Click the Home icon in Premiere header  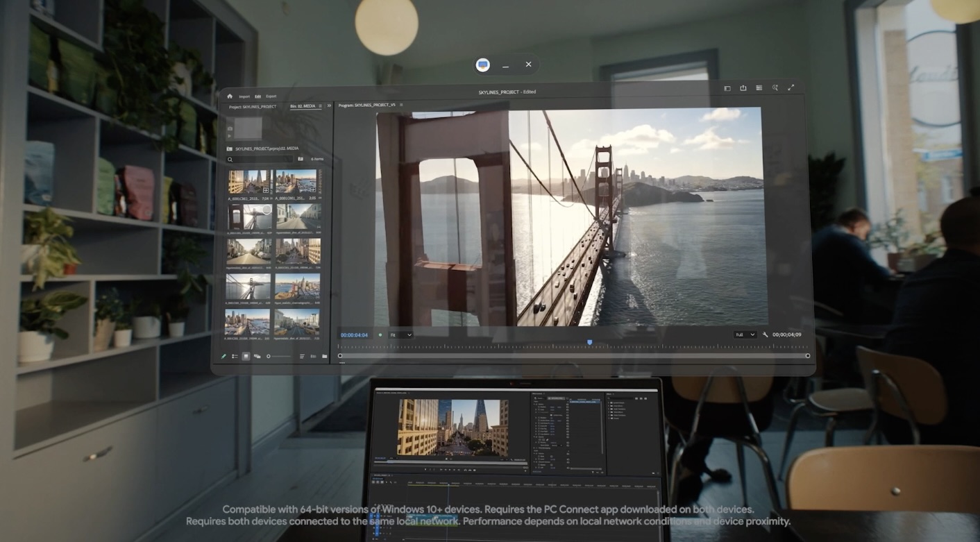point(230,96)
